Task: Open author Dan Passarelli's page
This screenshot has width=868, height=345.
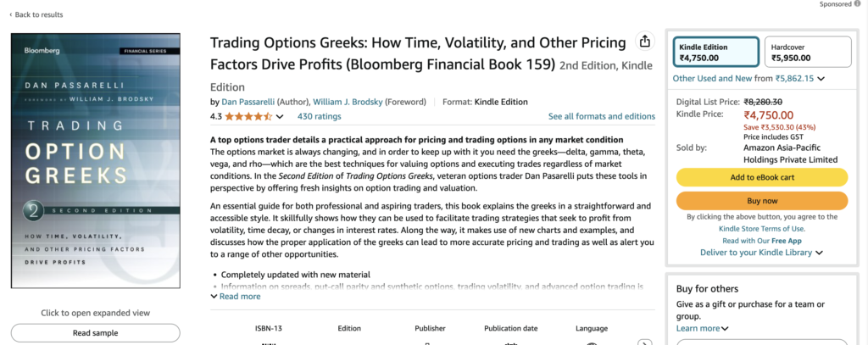Action: click(248, 102)
